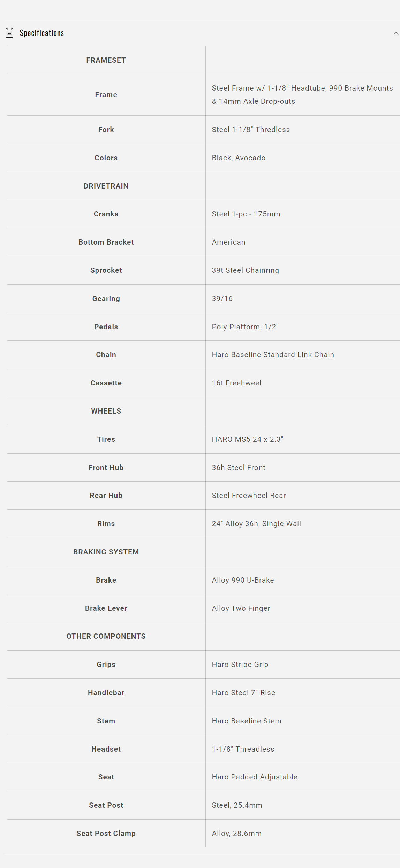The image size is (400, 868).
Task: Click the Black, Avocado colors value
Action: 239,158
